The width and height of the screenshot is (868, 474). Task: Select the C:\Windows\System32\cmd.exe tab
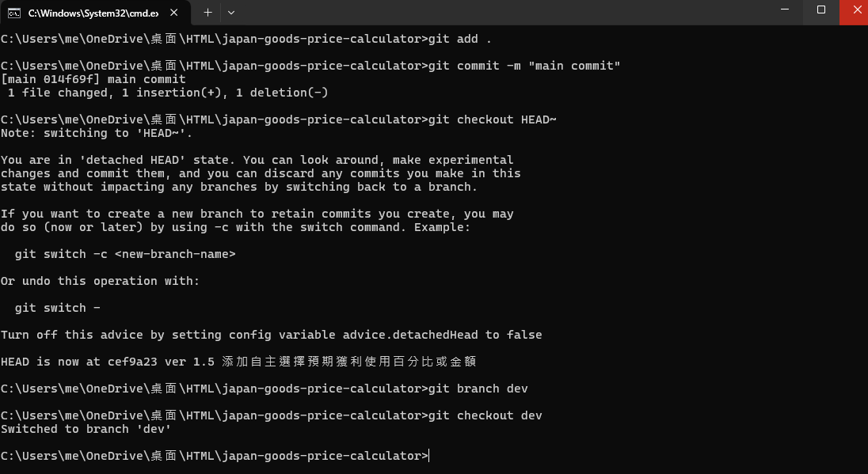(95, 13)
